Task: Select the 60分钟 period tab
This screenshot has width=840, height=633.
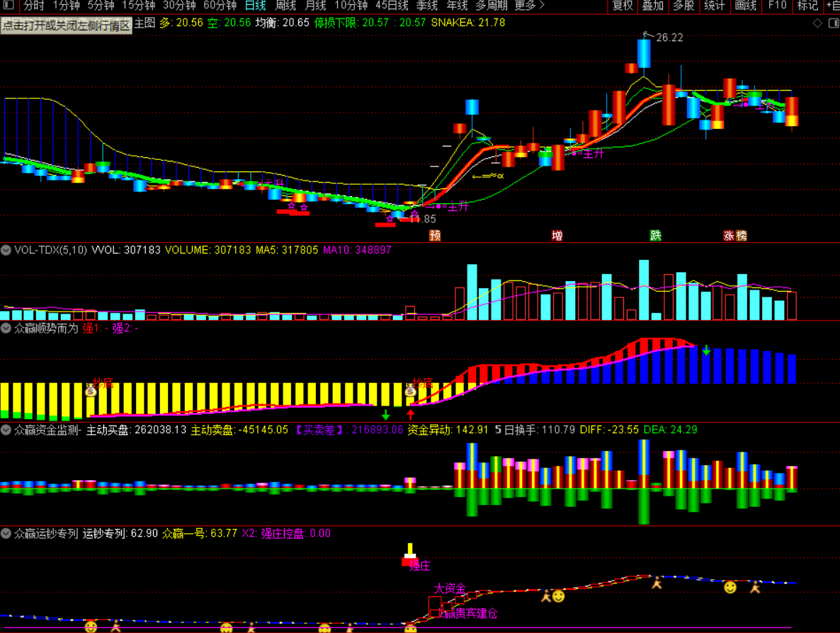Action: tap(219, 6)
